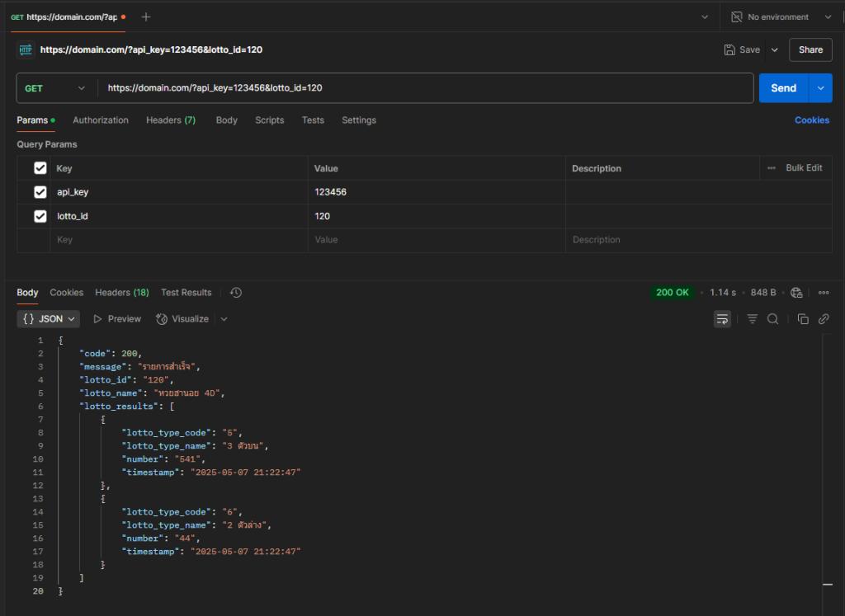The height and width of the screenshot is (616, 845).
Task: Open search in response body
Action: point(773,319)
